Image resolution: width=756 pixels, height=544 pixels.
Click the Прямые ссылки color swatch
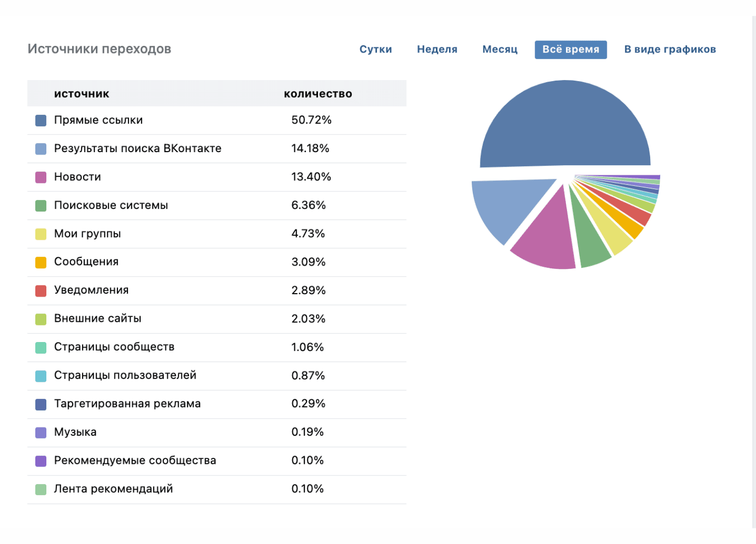pos(41,120)
